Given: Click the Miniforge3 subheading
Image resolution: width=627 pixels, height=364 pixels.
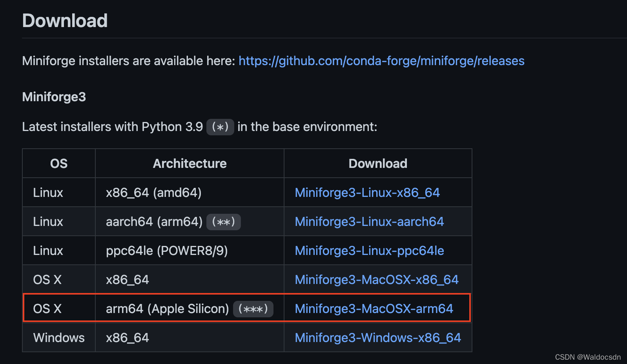Looking at the screenshot, I should coord(54,97).
